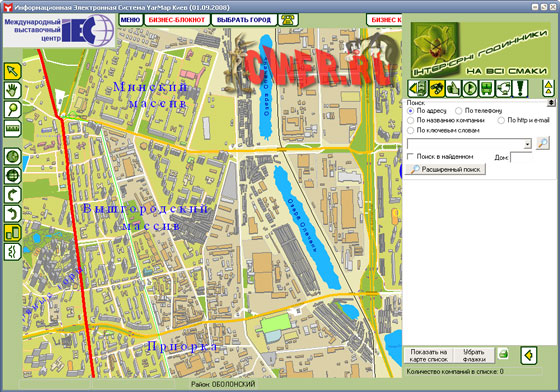This screenshot has width=560, height=392.
Task: Click the 'Дом' house number field
Action: 521,157
